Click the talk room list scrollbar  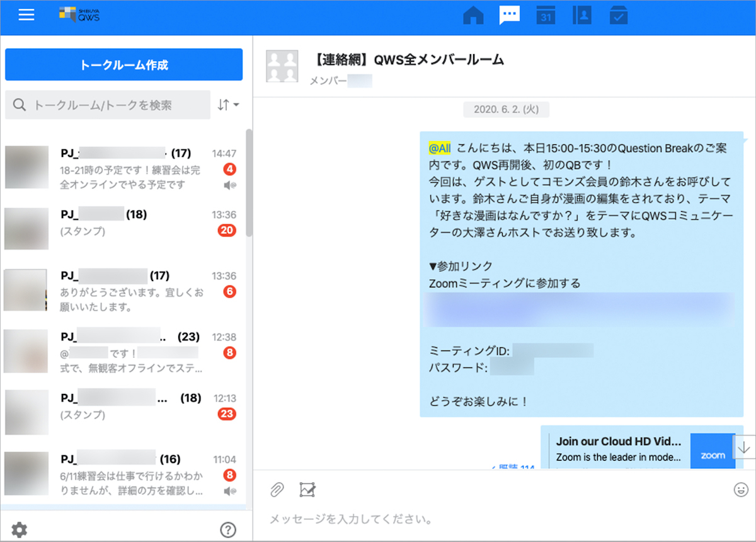coord(249,183)
